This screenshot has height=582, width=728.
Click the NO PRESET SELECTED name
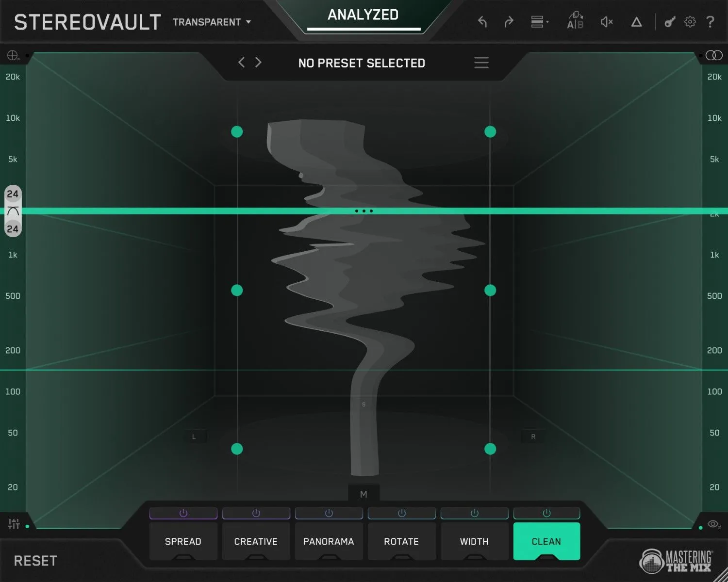(x=362, y=63)
